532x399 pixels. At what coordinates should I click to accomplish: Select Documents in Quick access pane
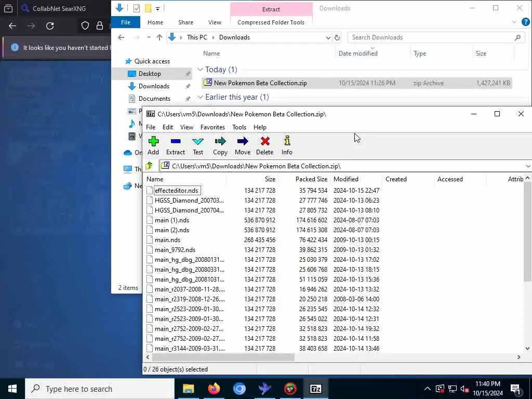[x=154, y=99]
